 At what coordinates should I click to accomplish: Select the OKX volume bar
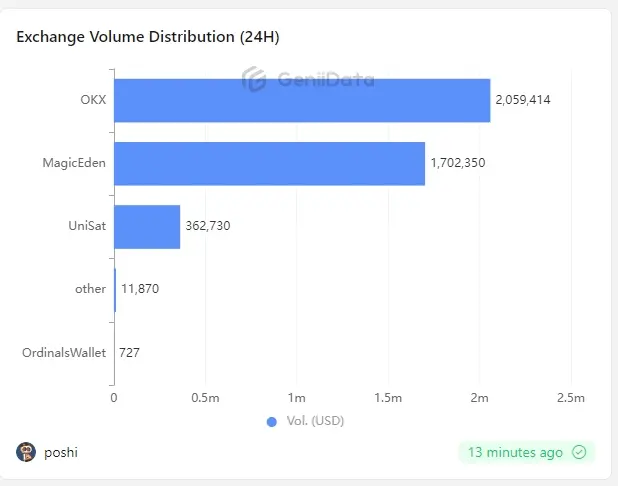tap(302, 100)
